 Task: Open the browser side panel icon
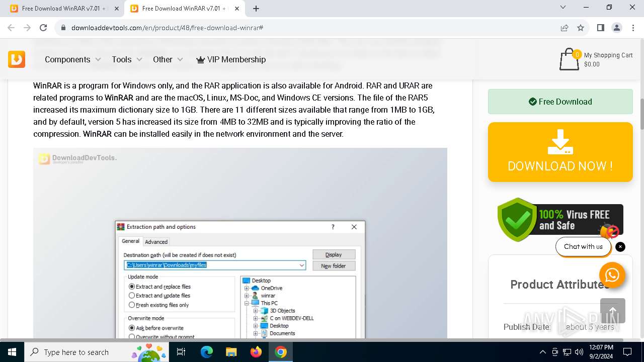[600, 28]
